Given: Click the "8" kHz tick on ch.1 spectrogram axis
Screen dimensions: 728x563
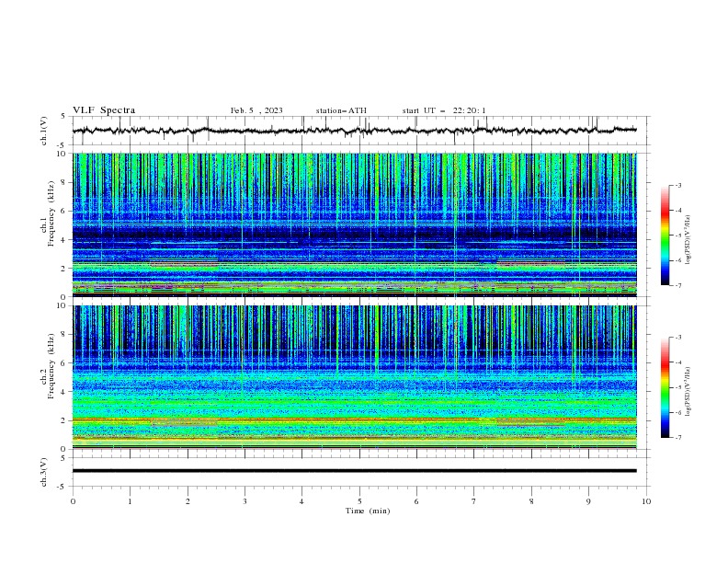Looking at the screenshot, I should (x=65, y=182).
